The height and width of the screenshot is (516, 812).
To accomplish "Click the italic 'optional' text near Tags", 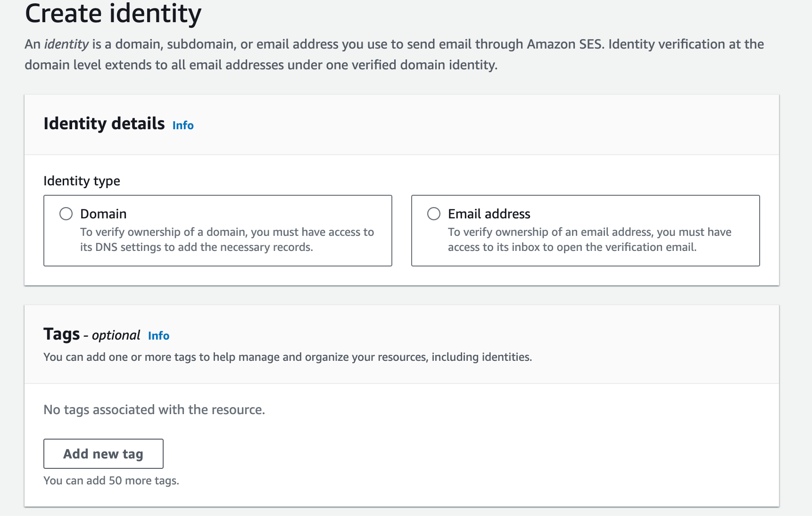I will coord(116,335).
